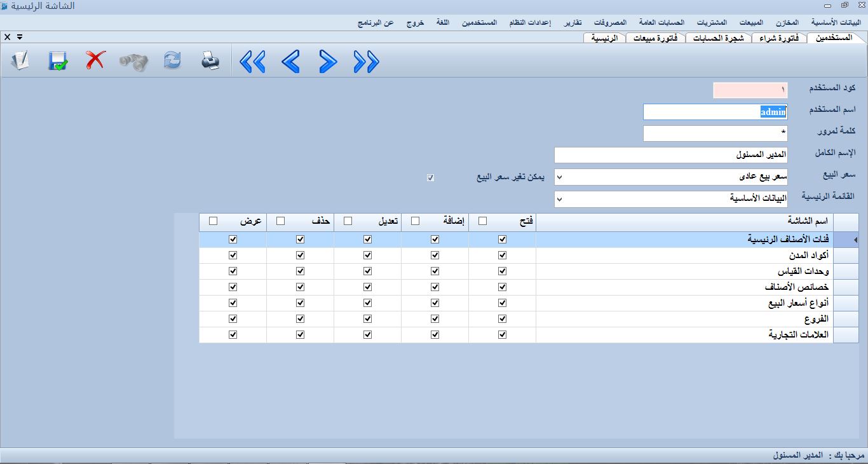Uncheck تعديل for خصائص الأصناف row
The height and width of the screenshot is (464, 868).
click(x=367, y=287)
